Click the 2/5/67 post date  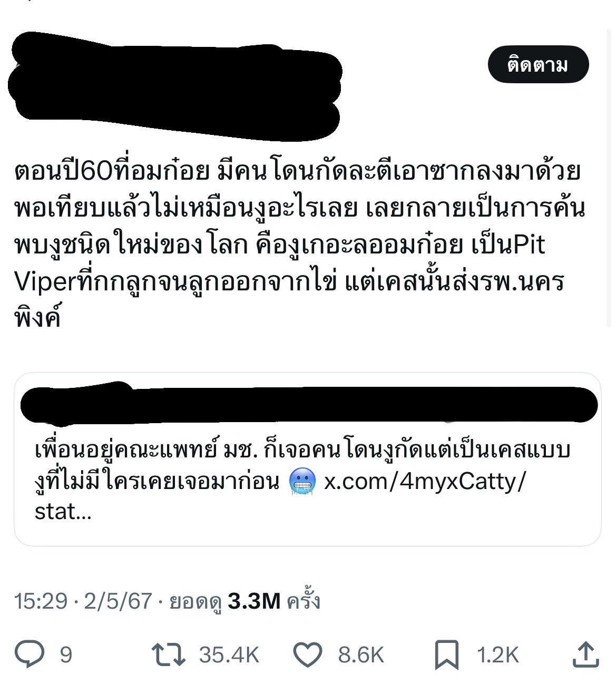point(118,601)
